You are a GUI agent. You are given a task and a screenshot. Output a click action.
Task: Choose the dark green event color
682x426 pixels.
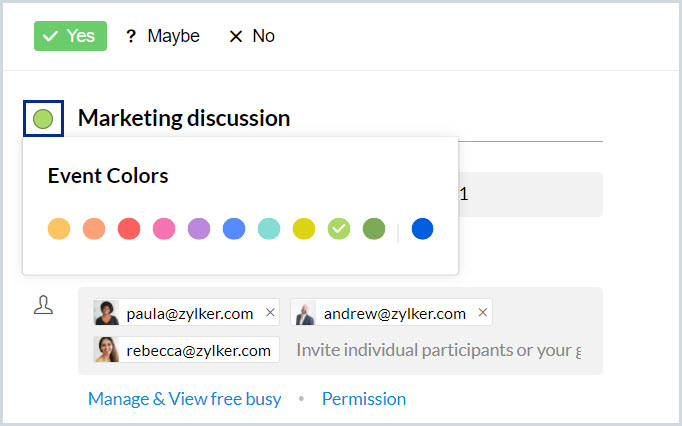[x=374, y=229]
